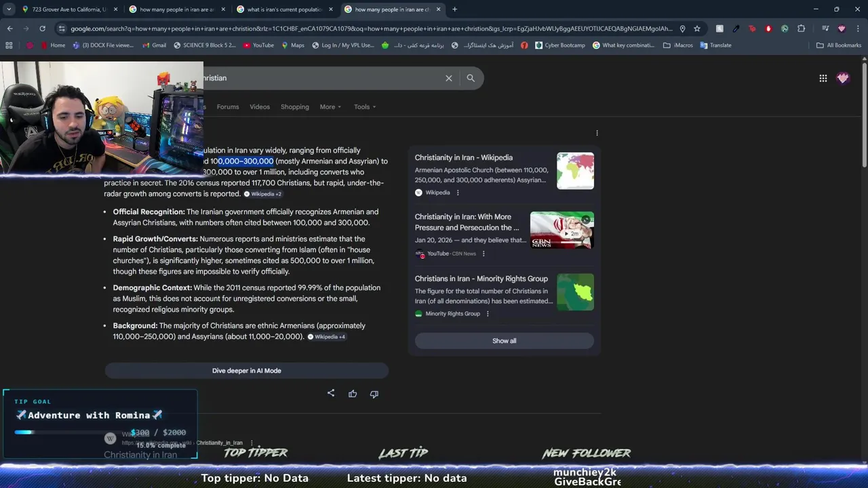
Task: Open the Maps bookmark
Action: [292, 45]
